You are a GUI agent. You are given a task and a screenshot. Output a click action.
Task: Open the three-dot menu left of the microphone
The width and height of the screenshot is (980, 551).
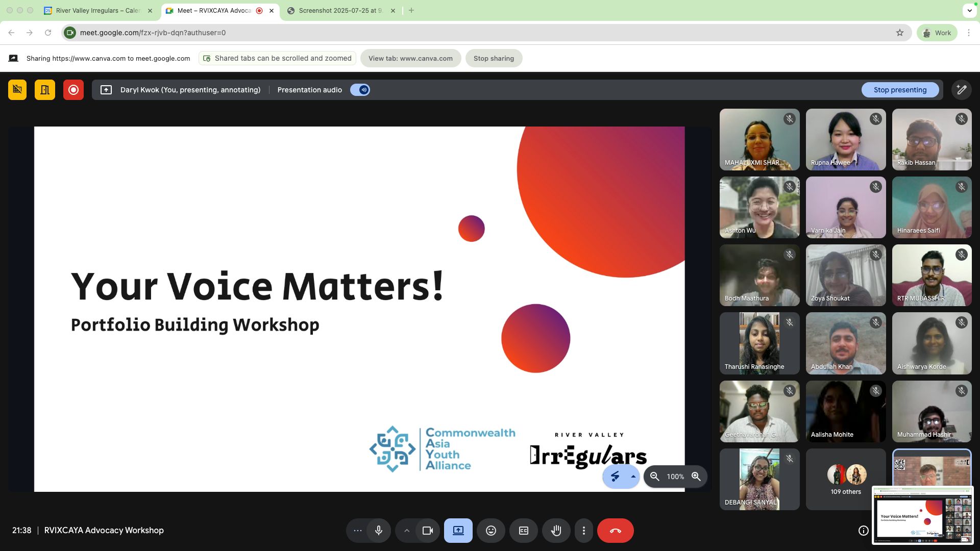coord(358,531)
